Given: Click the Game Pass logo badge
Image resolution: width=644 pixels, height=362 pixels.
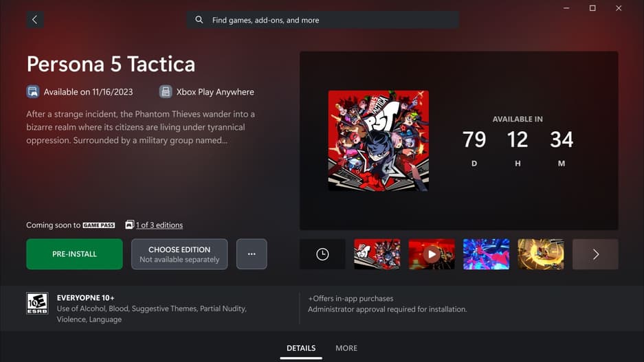Looking at the screenshot, I should [98, 225].
